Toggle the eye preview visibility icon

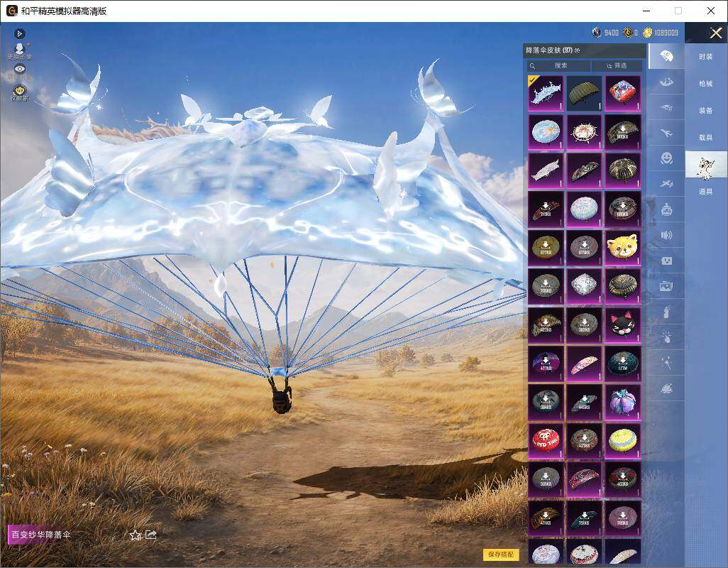19,69
